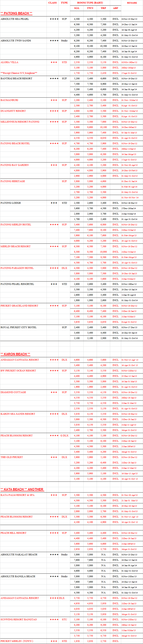Click the STU room type cell
This screenshot has height=644, width=143.
click(64, 619)
